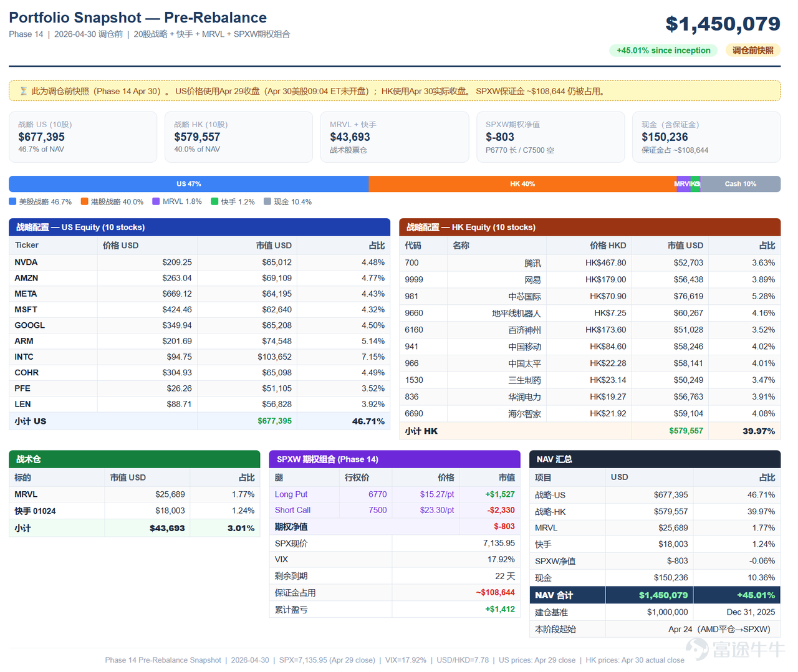Viewport: 798px width, 672px height.
Task: Click the 腾讯 name cell
Action: (497, 263)
